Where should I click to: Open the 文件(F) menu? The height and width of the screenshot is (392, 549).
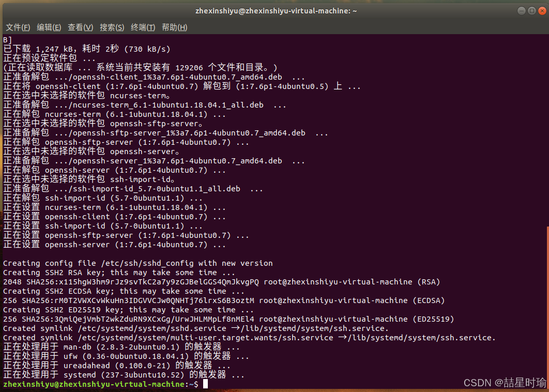click(x=18, y=27)
